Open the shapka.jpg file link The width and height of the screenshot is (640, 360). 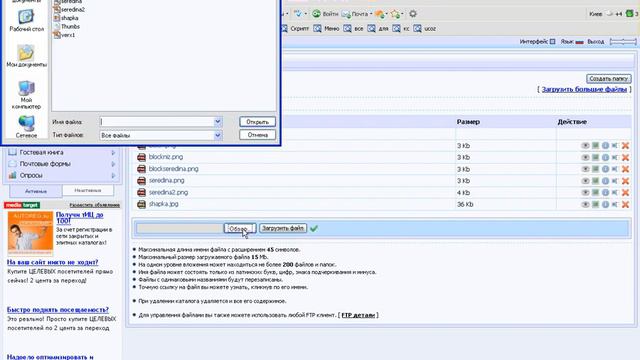point(164,204)
